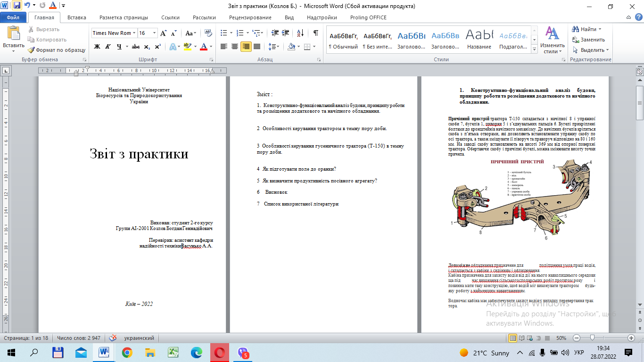Screen dimensions: 644x362
Task: Toggle Bold (Ж) formatting
Action: [97, 47]
